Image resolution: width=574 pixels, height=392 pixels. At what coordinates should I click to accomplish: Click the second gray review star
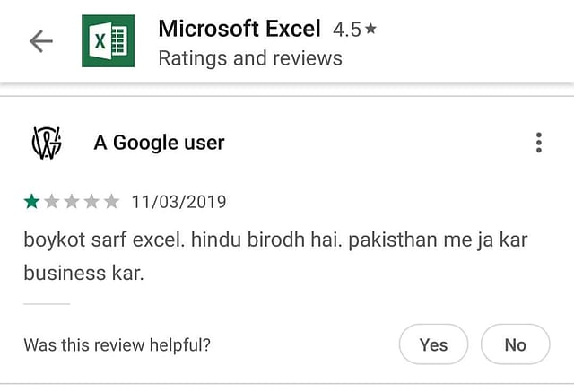52,201
